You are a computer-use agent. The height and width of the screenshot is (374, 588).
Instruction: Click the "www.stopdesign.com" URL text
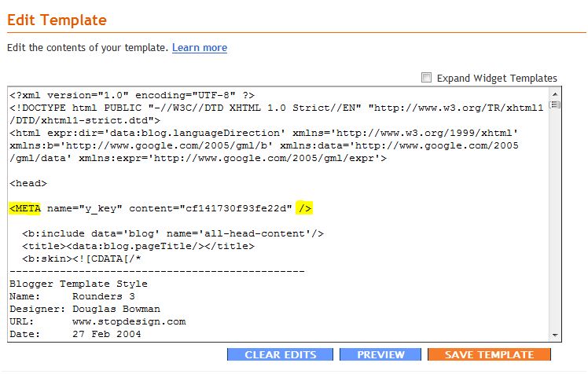[129, 321]
